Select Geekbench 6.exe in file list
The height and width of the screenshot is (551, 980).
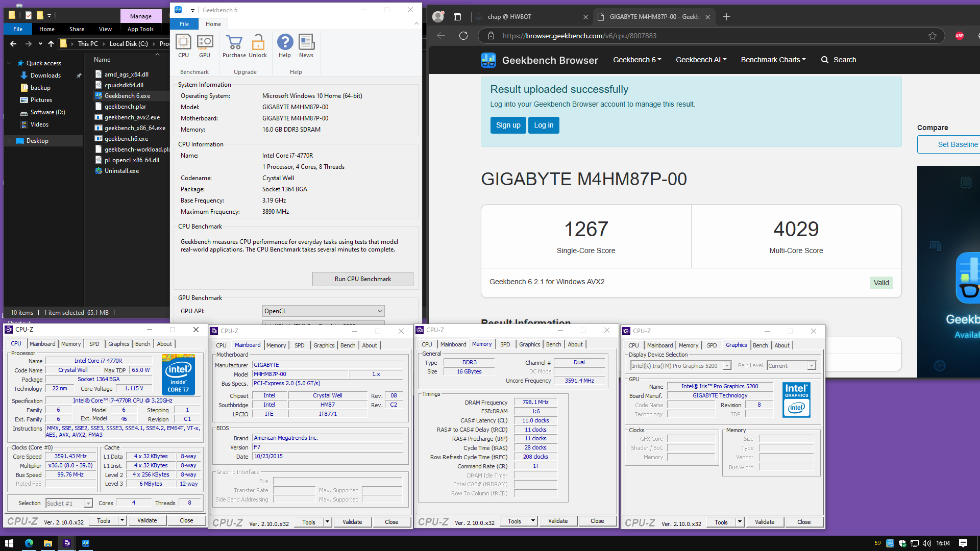pos(127,96)
